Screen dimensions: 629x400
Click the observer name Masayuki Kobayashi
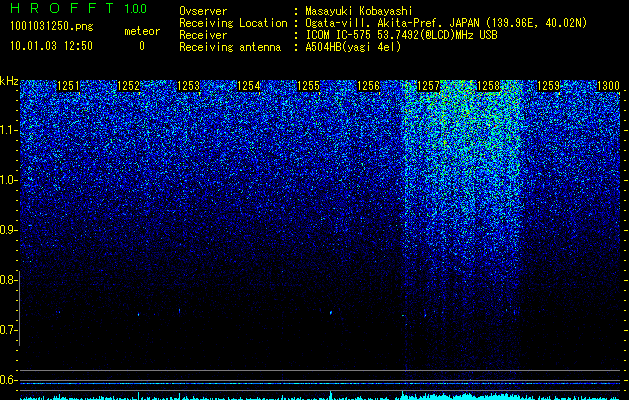(359, 11)
